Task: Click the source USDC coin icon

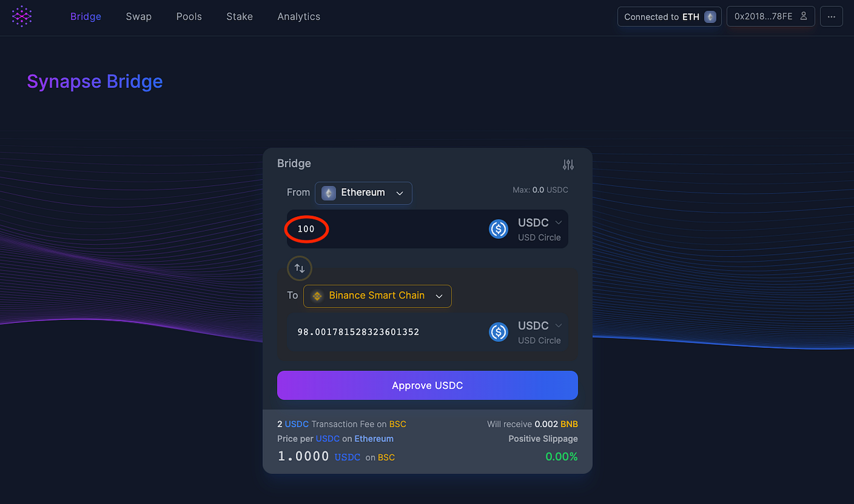Action: pos(498,229)
